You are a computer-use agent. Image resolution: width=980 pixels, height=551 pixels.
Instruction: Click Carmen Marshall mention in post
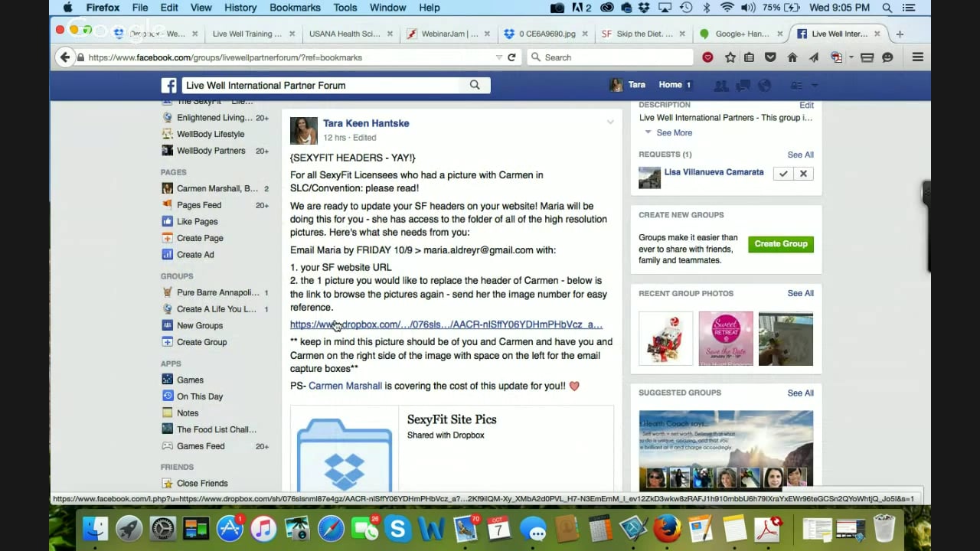coord(345,386)
